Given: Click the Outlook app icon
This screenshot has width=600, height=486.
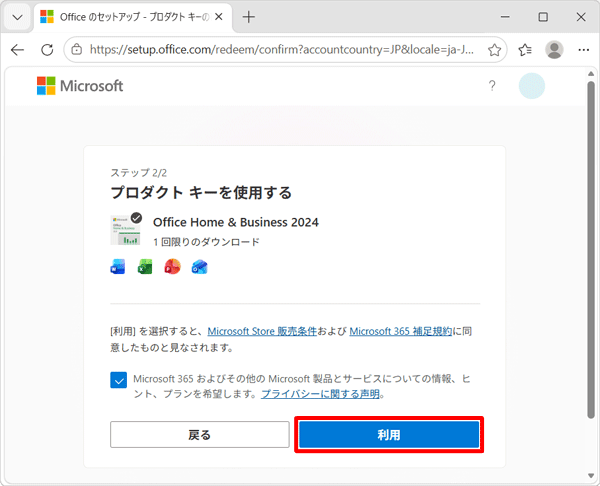Looking at the screenshot, I should click(x=200, y=267).
